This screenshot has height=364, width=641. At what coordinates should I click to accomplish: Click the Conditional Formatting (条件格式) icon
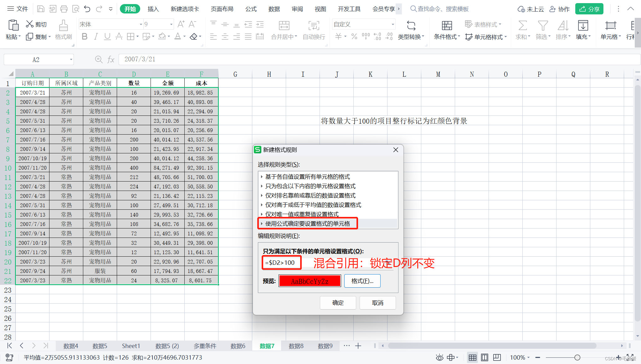click(447, 26)
